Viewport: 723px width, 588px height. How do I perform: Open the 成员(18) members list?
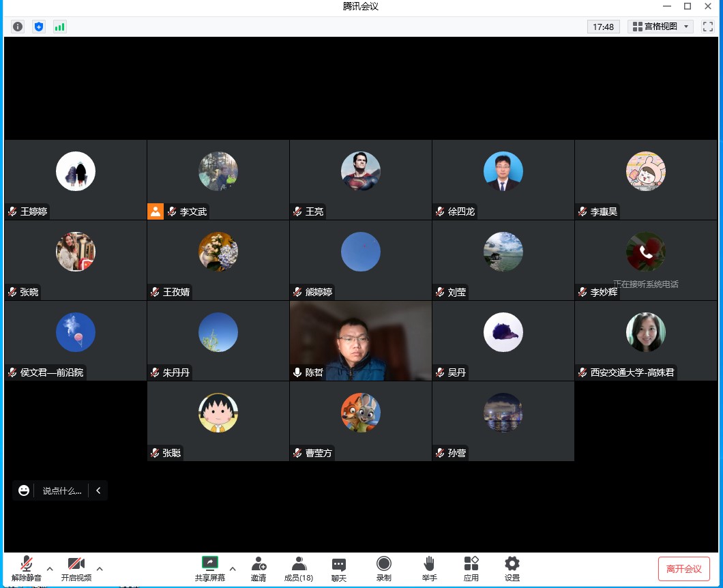[x=299, y=569]
